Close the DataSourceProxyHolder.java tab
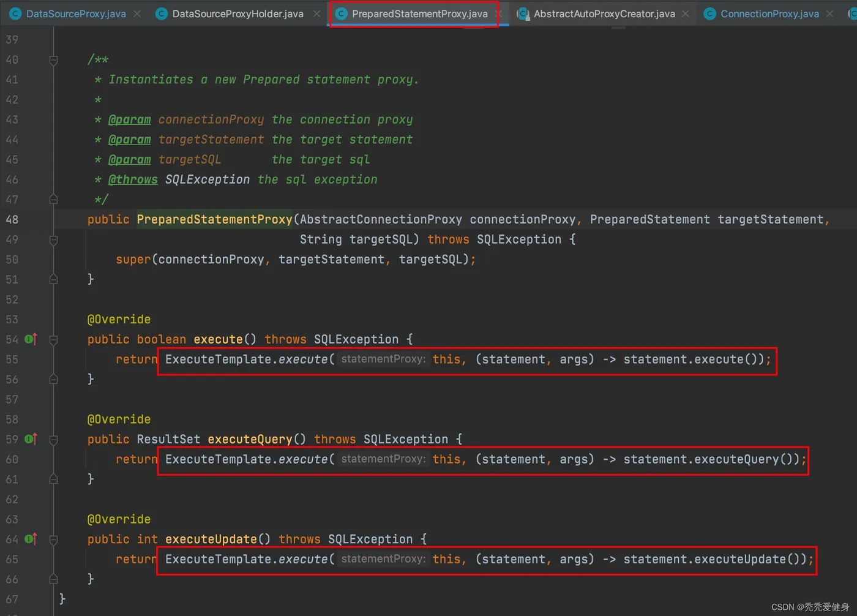857x616 pixels. [x=316, y=13]
